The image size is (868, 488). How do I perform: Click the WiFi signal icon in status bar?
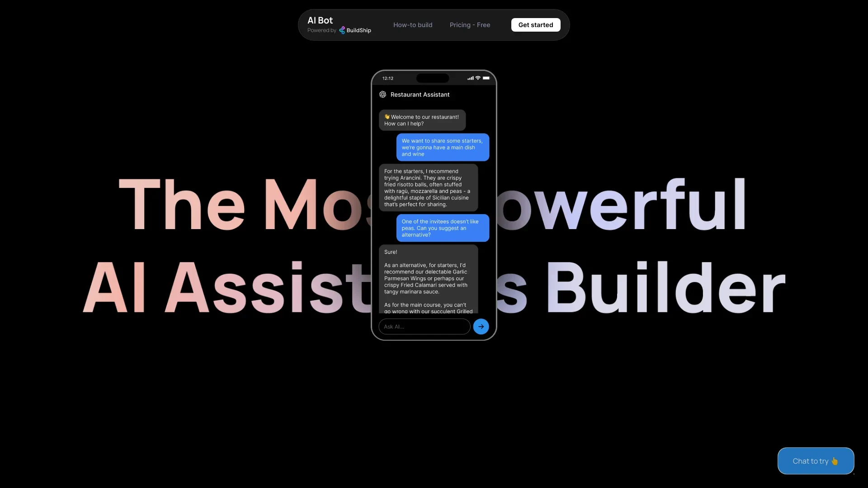click(x=477, y=77)
